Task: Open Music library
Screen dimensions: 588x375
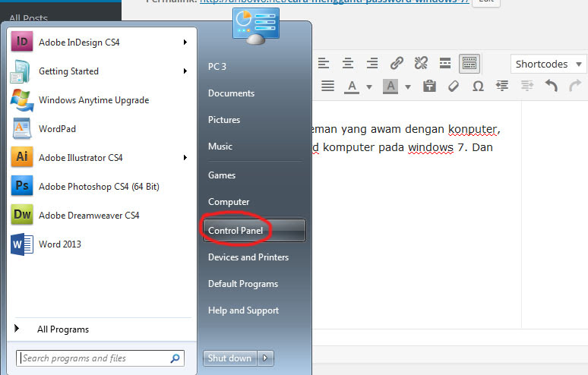Action: pos(220,147)
